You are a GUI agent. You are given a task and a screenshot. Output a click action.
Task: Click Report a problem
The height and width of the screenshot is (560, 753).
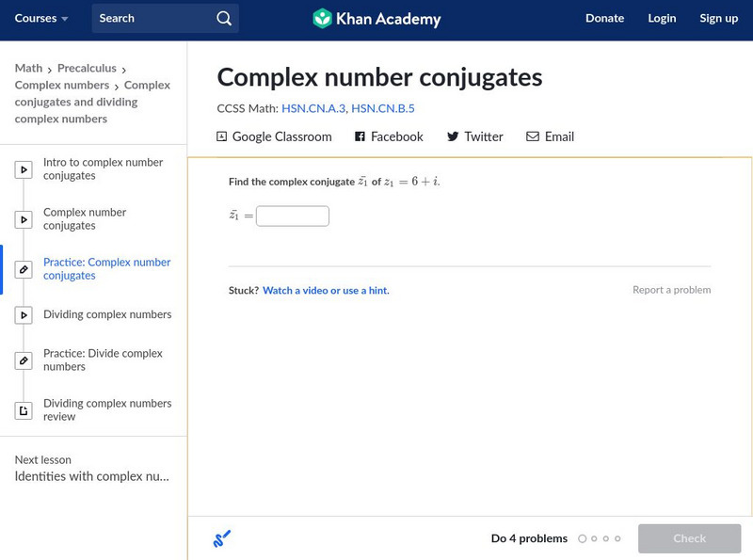pyautogui.click(x=671, y=290)
